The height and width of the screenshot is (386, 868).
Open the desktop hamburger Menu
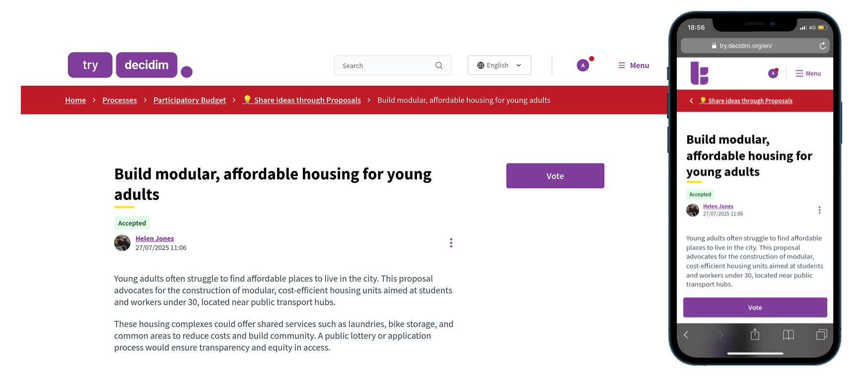(x=634, y=65)
